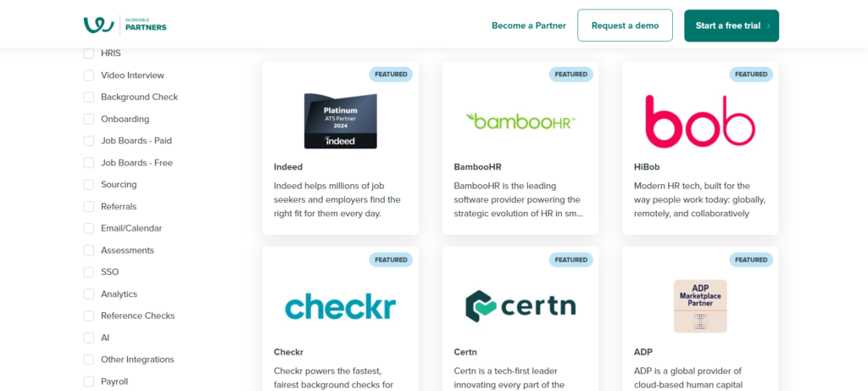Open the pink bob logo image
868x391 pixels.
[x=700, y=120]
